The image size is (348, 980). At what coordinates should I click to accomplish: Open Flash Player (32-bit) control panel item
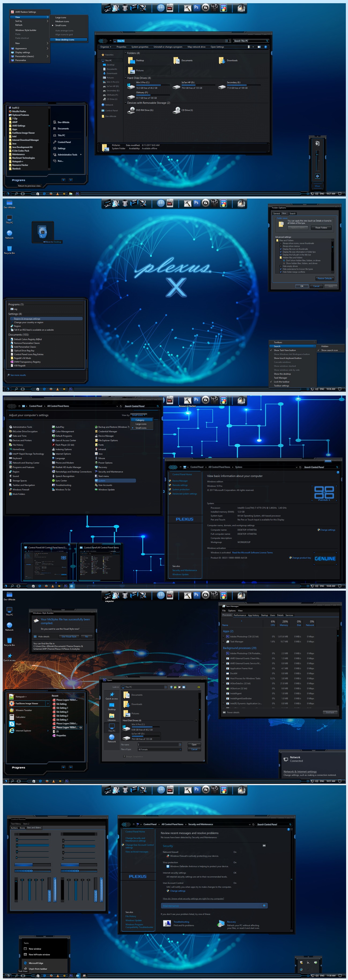click(63, 445)
